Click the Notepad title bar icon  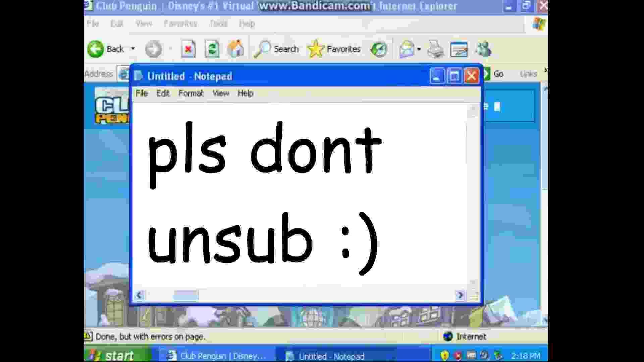(x=138, y=76)
